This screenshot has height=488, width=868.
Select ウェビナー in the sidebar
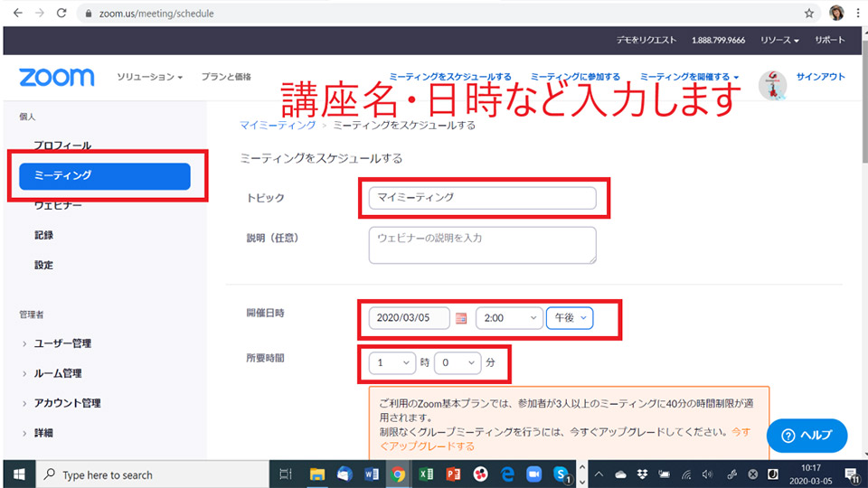(58, 205)
